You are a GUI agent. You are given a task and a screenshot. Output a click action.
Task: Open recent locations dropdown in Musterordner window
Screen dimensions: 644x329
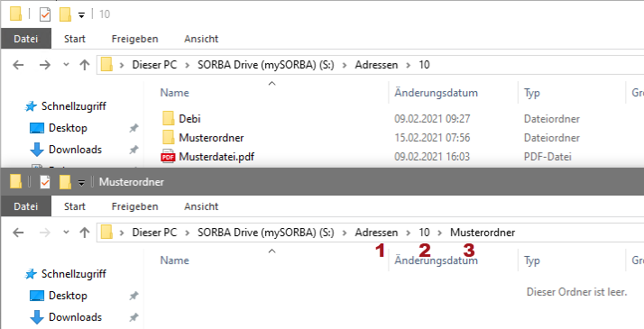(66, 233)
